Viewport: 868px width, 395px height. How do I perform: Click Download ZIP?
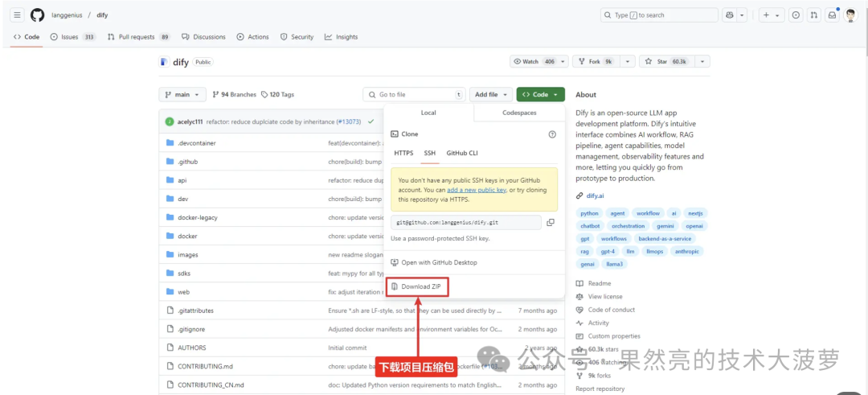(x=417, y=286)
